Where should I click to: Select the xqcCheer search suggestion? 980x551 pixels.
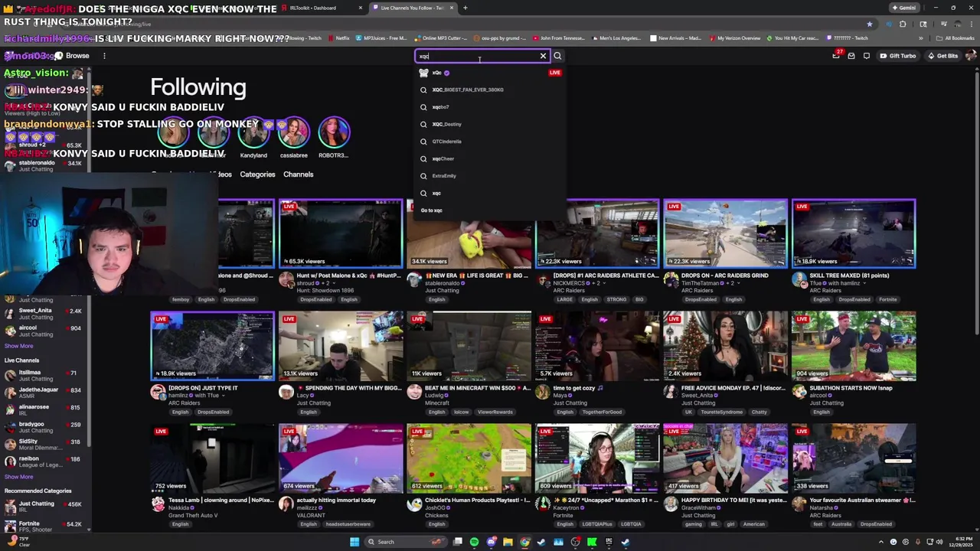[x=490, y=158]
